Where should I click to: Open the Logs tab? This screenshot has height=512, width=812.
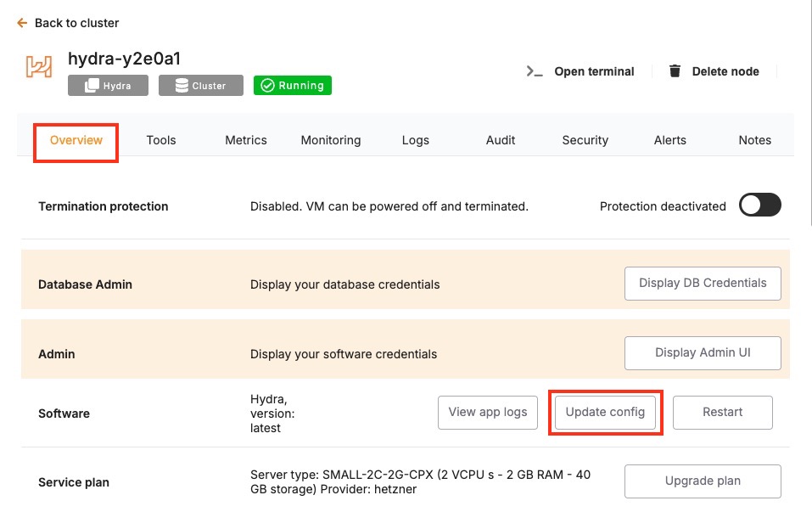click(x=416, y=140)
